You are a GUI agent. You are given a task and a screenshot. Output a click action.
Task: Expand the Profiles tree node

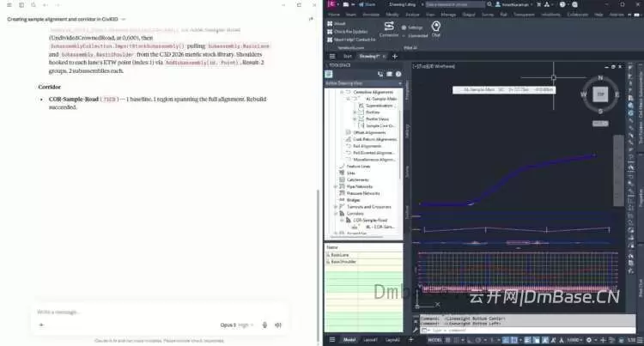coord(355,112)
